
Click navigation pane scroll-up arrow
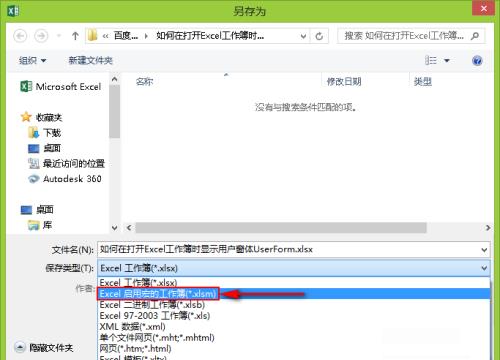[x=114, y=79]
